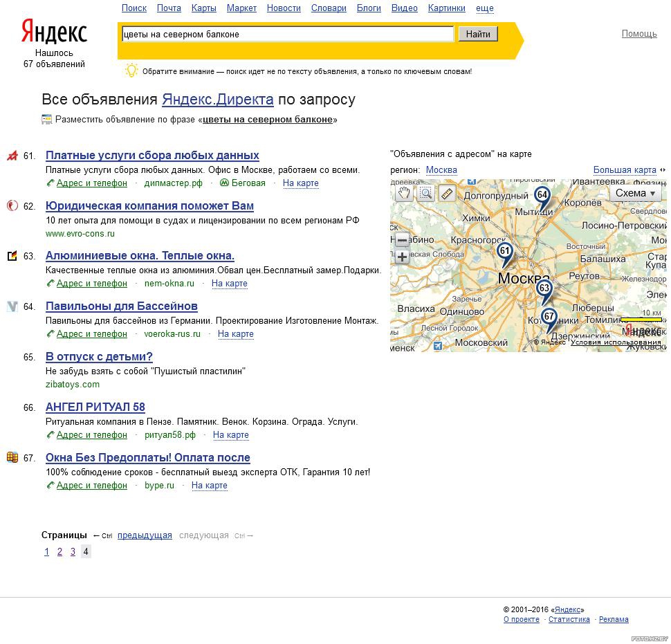Open Видео from the top navigation

405,8
